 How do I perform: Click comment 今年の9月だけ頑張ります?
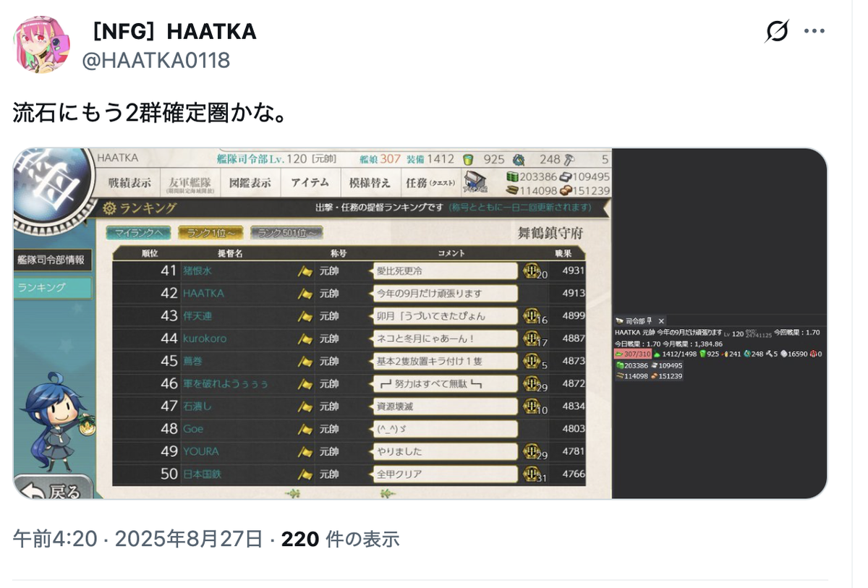(445, 294)
